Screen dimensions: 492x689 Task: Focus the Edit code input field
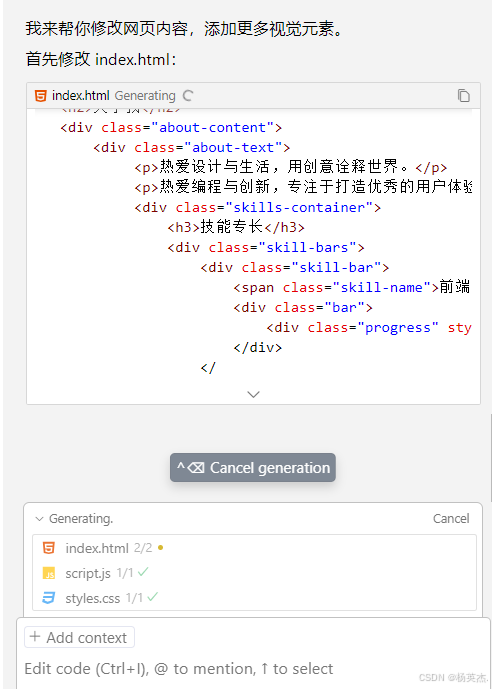(x=253, y=669)
